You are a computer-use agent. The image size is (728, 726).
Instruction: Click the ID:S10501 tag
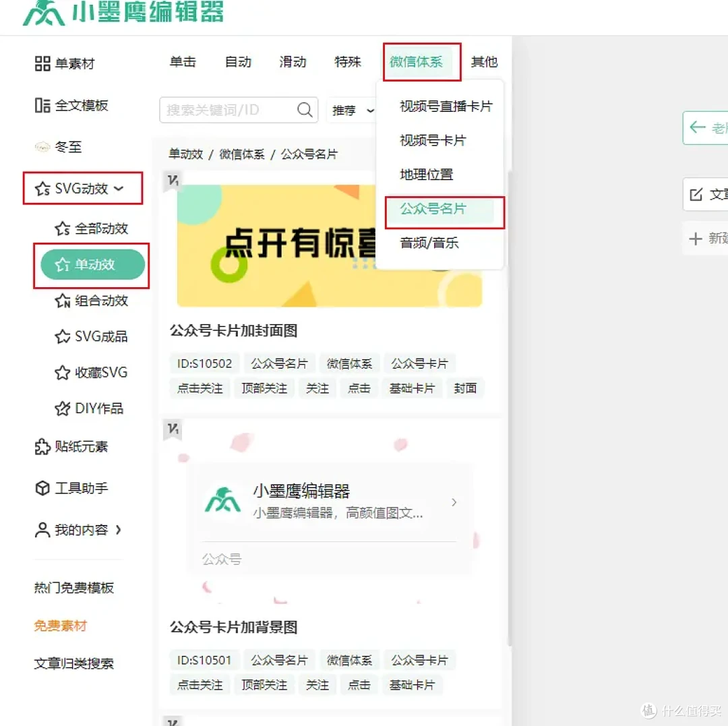click(204, 660)
